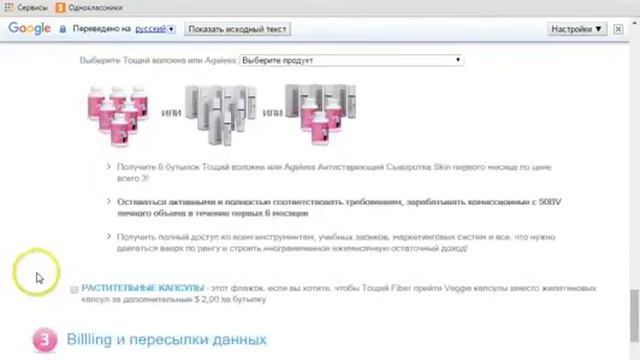Click the lock icon in translate bar
The height and width of the screenshot is (360, 640).
coord(62,29)
